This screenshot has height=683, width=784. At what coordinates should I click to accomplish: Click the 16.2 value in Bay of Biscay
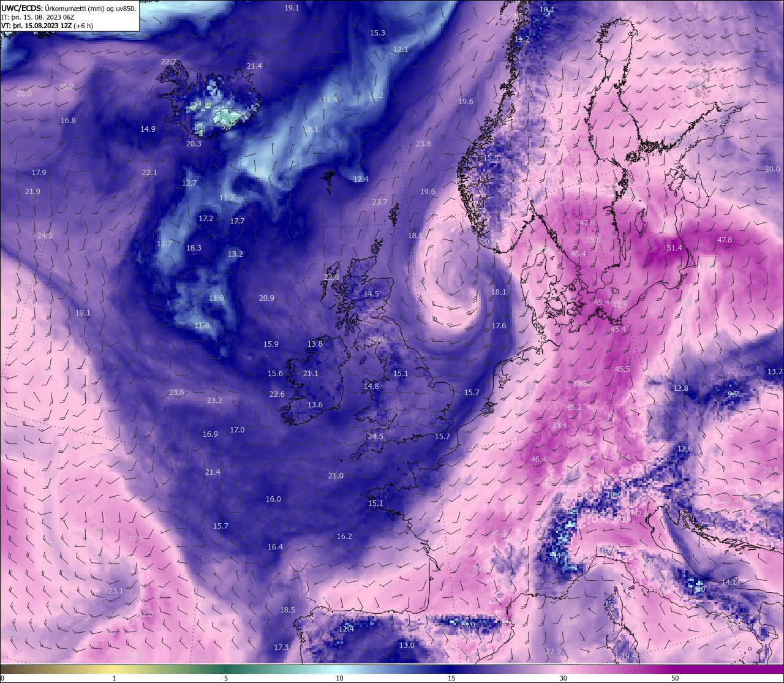344,536
